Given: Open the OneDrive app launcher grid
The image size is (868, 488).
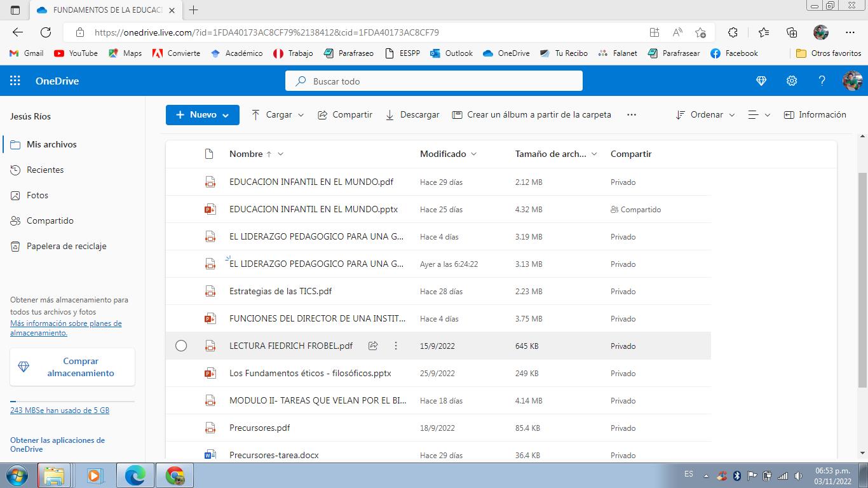Looking at the screenshot, I should [15, 81].
